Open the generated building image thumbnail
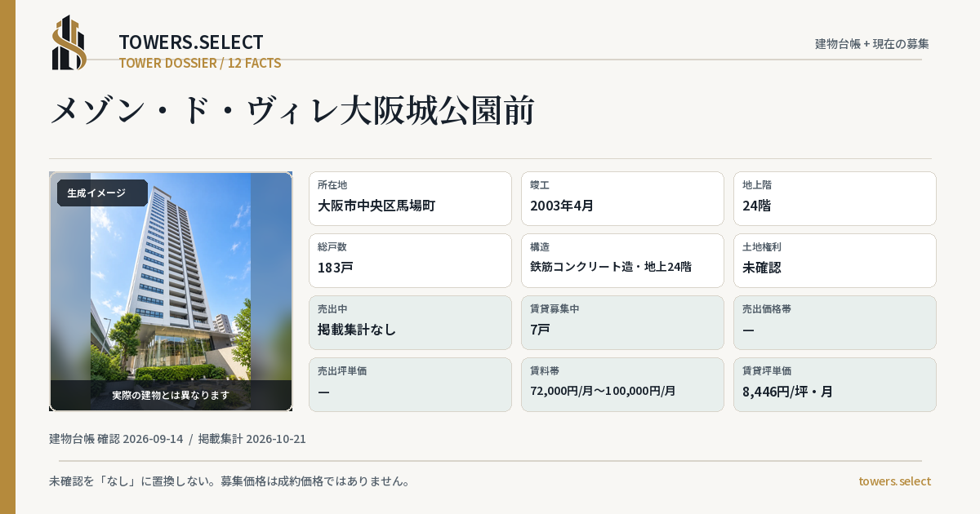 pos(171,291)
